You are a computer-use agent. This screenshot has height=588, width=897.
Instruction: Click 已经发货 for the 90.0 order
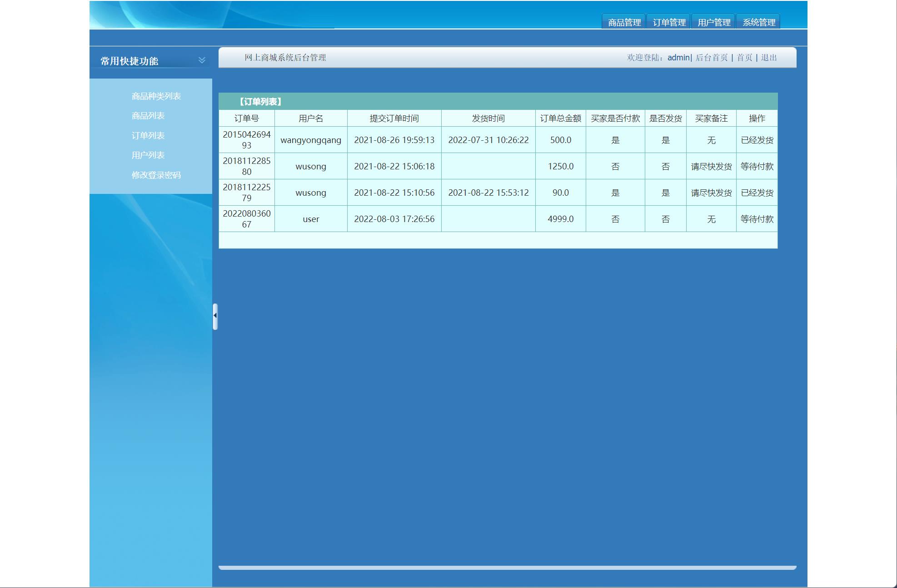coord(757,193)
